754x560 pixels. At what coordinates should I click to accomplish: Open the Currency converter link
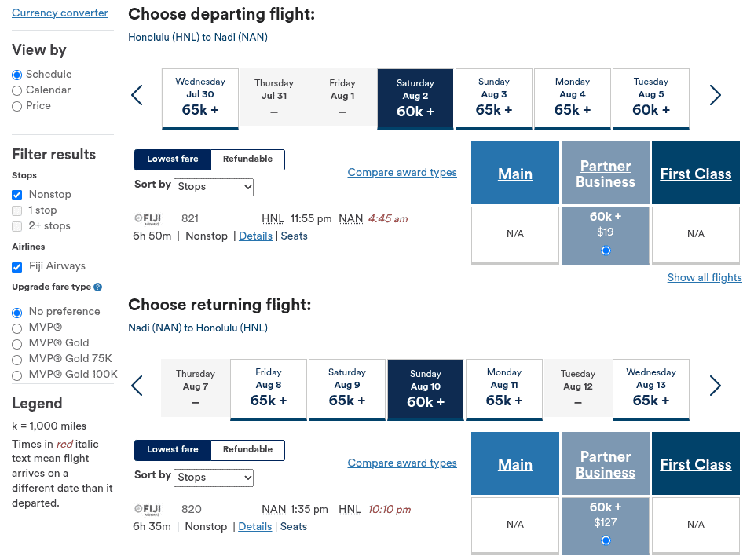click(x=60, y=13)
